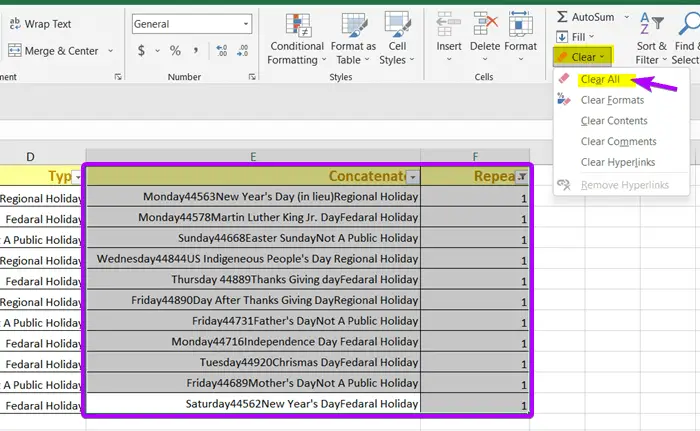This screenshot has height=431, width=700.
Task: Select cell 'Monday44578Martin Luther King Jr. DayFedaral Holiday'
Action: [x=253, y=217]
